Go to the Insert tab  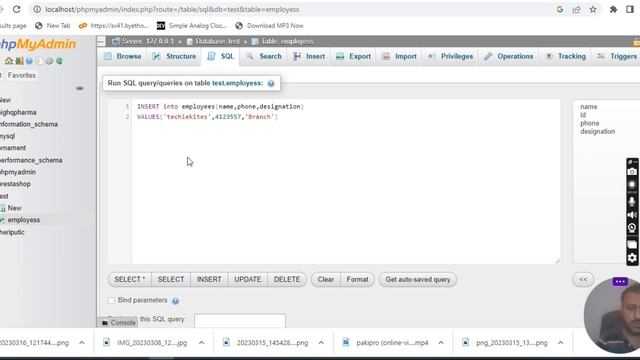click(x=309, y=56)
